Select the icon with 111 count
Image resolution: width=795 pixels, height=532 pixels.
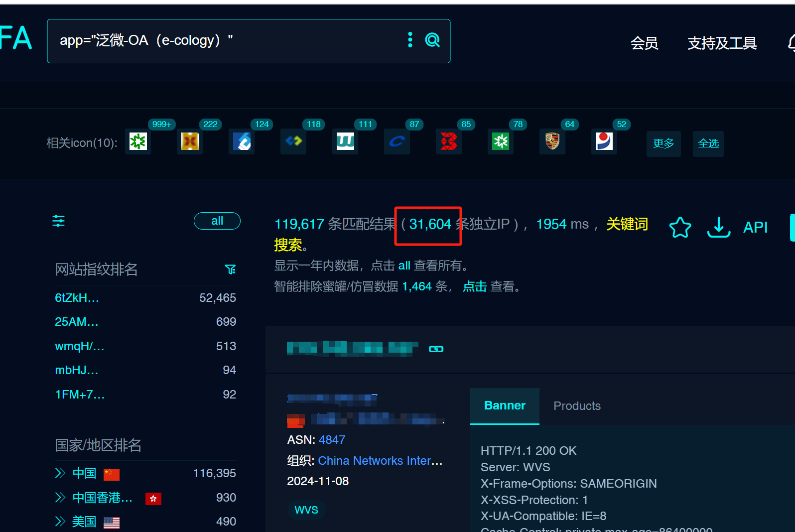345,141
